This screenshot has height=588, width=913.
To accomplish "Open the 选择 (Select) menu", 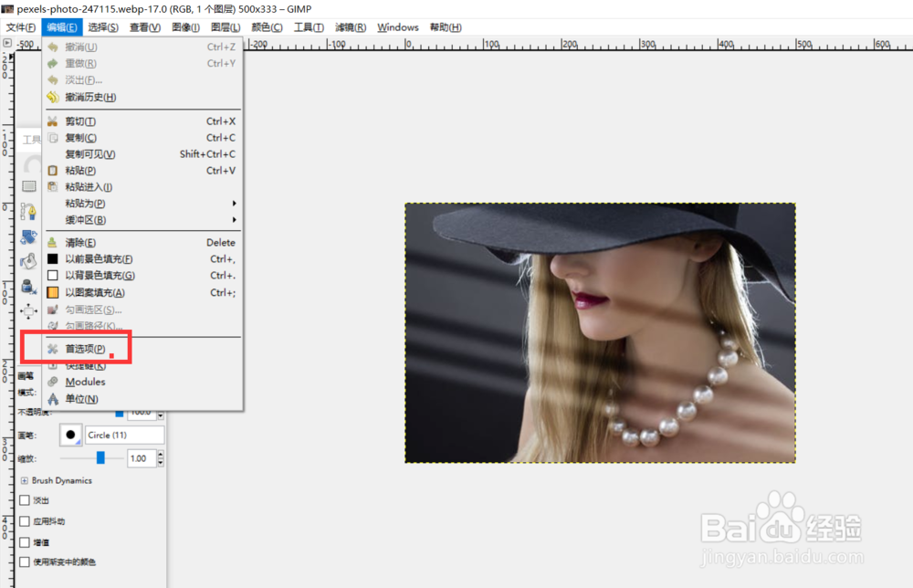I will (103, 27).
